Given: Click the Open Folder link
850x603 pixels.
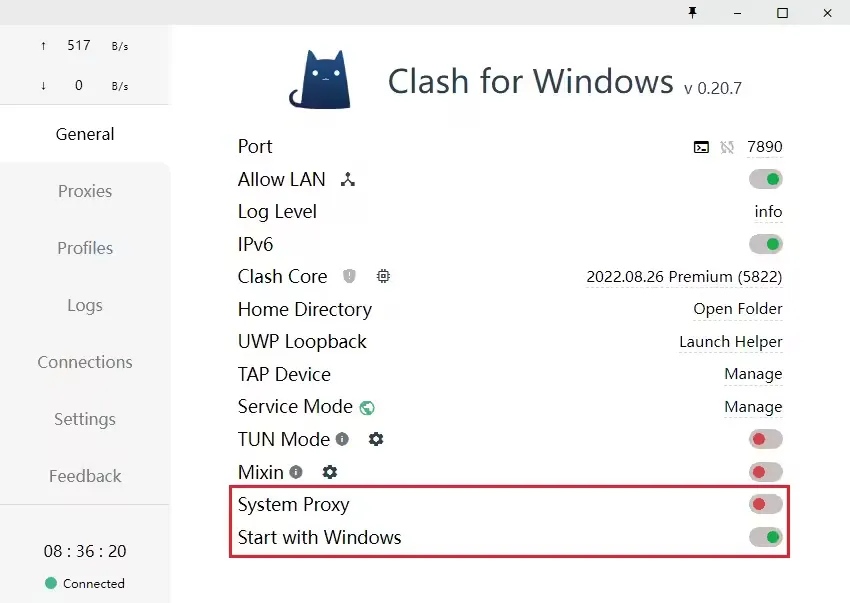Looking at the screenshot, I should (737, 309).
